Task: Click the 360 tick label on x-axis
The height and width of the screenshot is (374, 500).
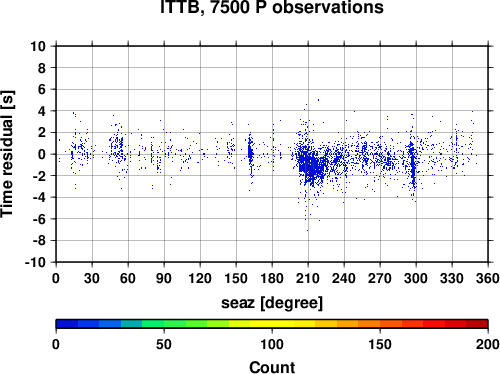Action: pos(488,278)
